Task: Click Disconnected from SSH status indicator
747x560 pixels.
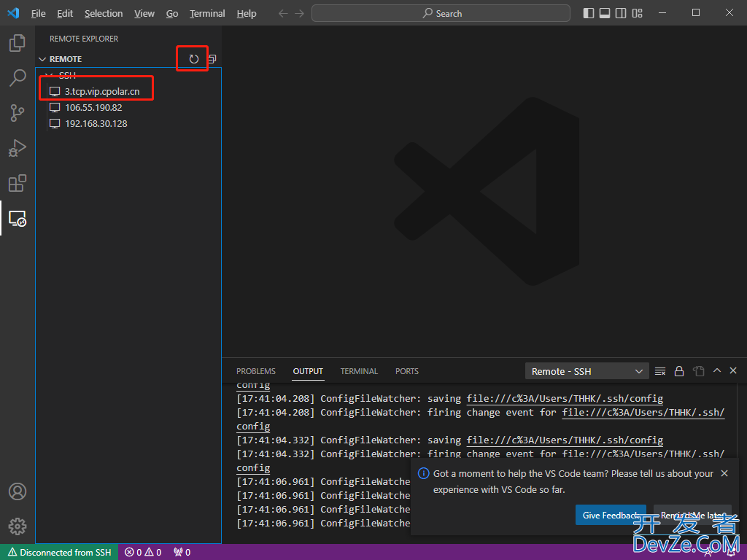Action: 60,553
